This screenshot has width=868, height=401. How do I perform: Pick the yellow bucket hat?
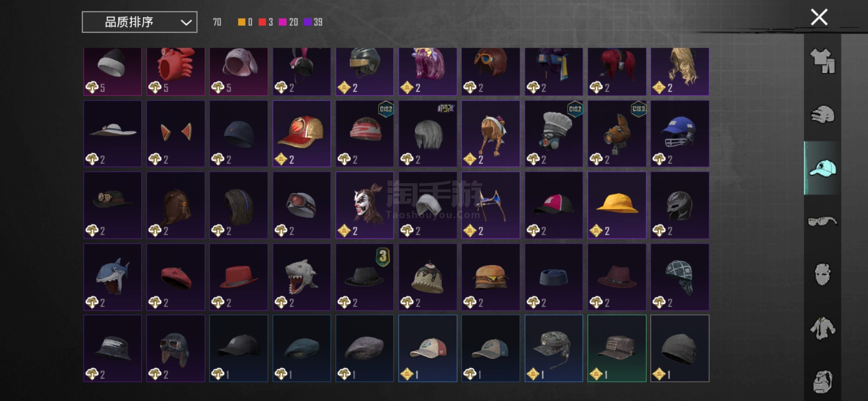(x=617, y=205)
